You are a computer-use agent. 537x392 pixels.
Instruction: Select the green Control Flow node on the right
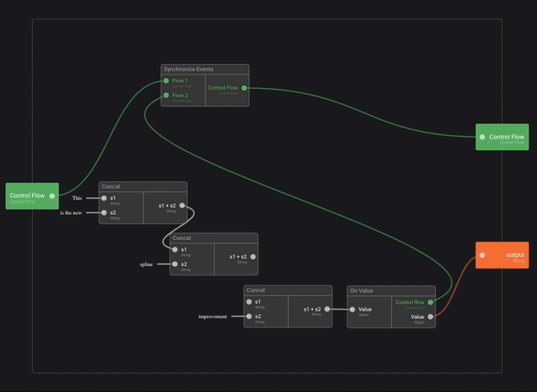click(506, 137)
